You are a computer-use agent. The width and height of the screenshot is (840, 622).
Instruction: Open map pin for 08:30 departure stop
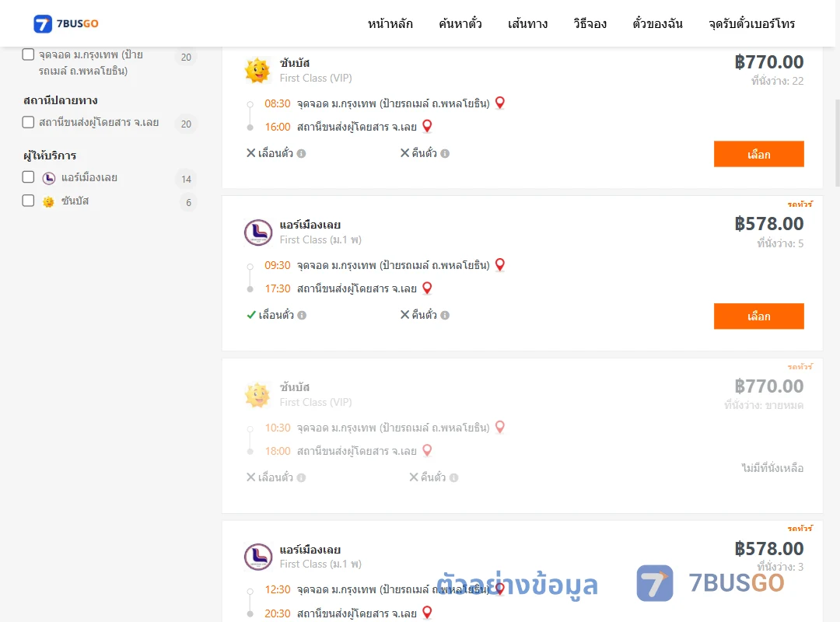(500, 103)
